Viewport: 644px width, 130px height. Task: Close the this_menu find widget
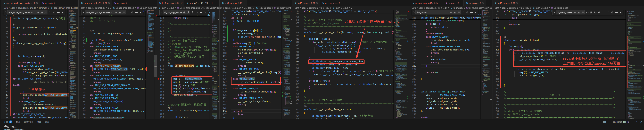click(475, 12)
